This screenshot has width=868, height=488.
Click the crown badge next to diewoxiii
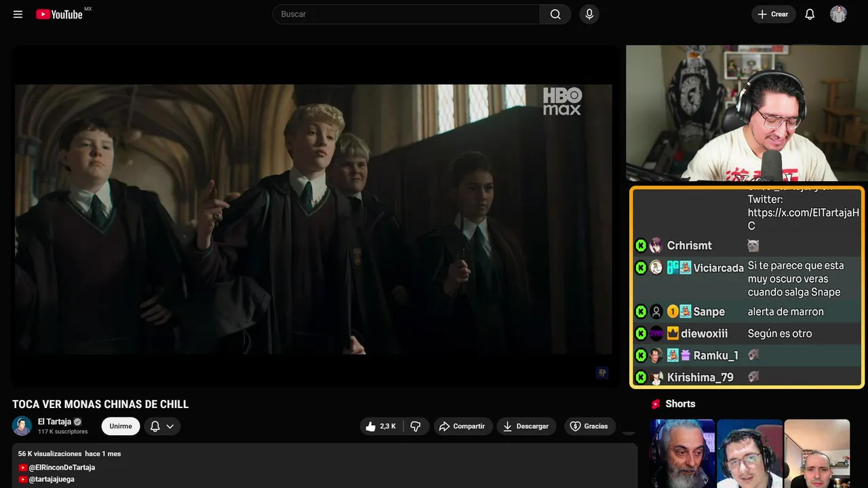click(x=673, y=333)
